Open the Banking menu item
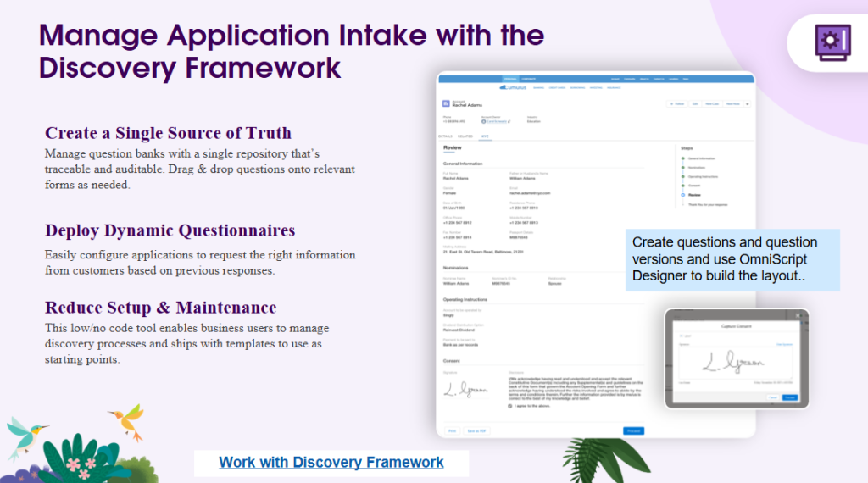 point(538,87)
